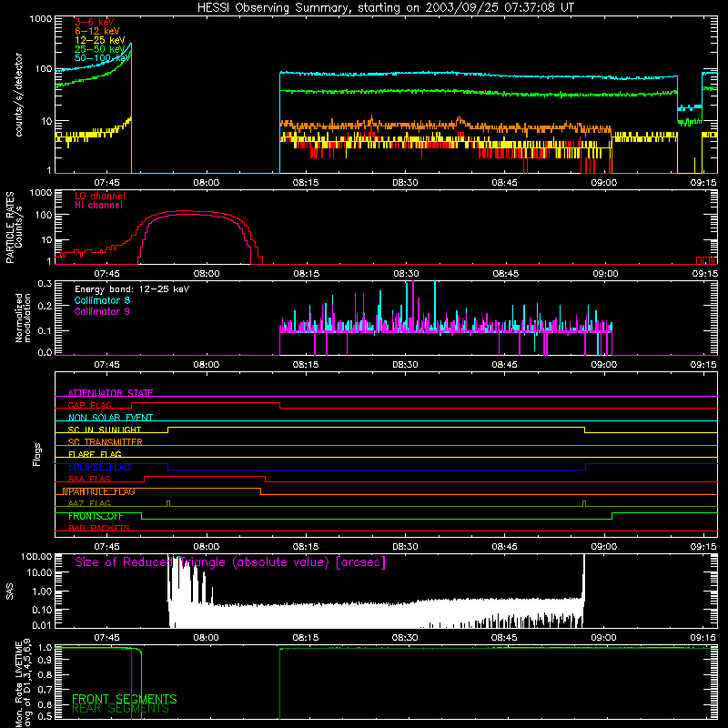The image size is (728, 728).
Task: Click the 'Flags' y-axis title
Action: (37, 454)
